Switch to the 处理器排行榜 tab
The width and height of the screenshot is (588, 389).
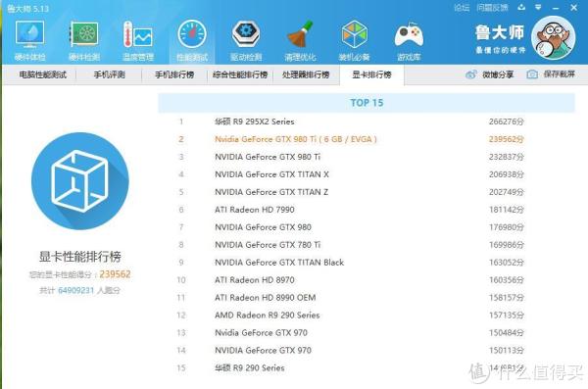click(x=306, y=74)
